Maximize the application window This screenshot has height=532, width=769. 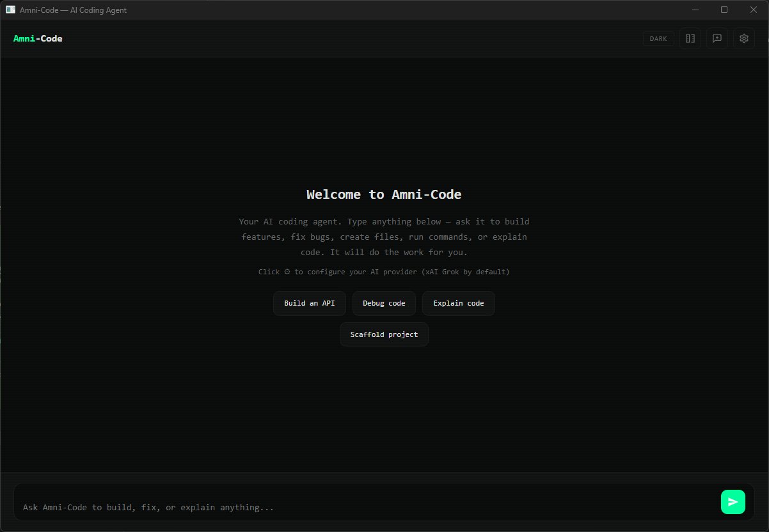724,10
